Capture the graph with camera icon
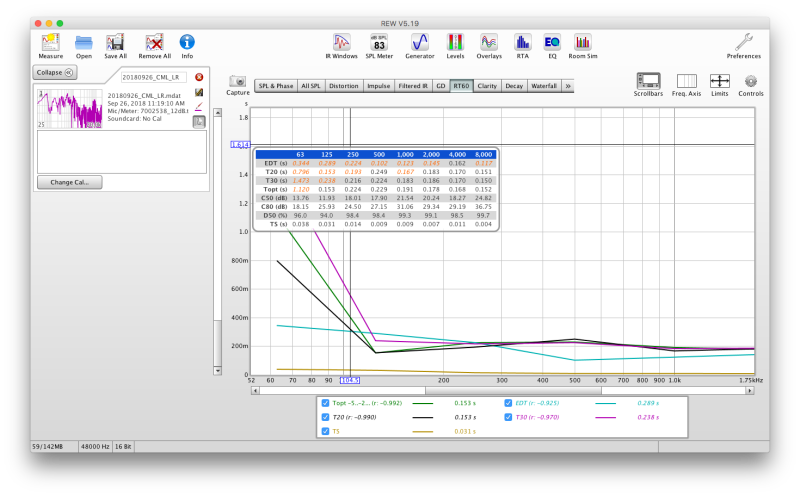The image size is (800, 496). tap(238, 81)
